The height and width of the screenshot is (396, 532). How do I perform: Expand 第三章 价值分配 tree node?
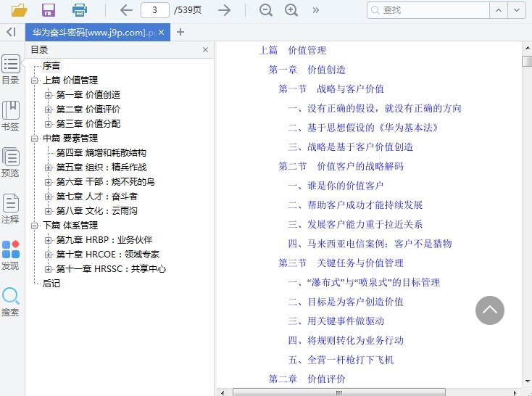[48, 124]
